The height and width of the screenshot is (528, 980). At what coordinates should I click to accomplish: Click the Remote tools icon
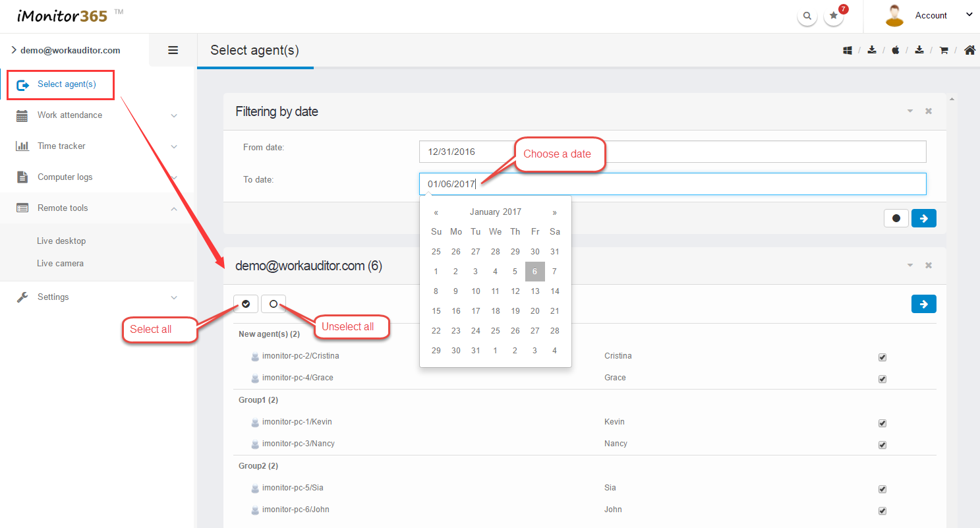tap(22, 208)
